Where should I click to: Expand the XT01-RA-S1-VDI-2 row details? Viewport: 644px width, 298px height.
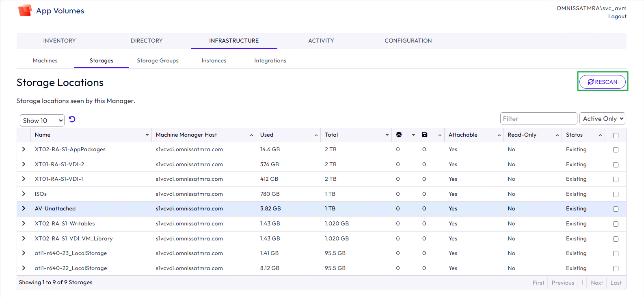[x=24, y=164]
